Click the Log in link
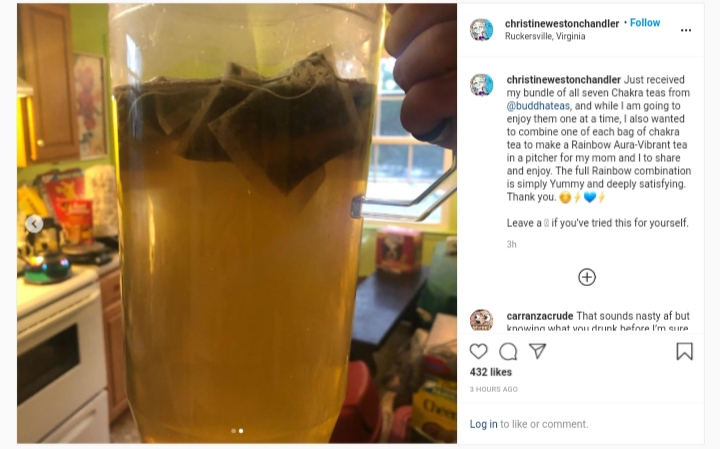The image size is (720, 449). pos(483,424)
